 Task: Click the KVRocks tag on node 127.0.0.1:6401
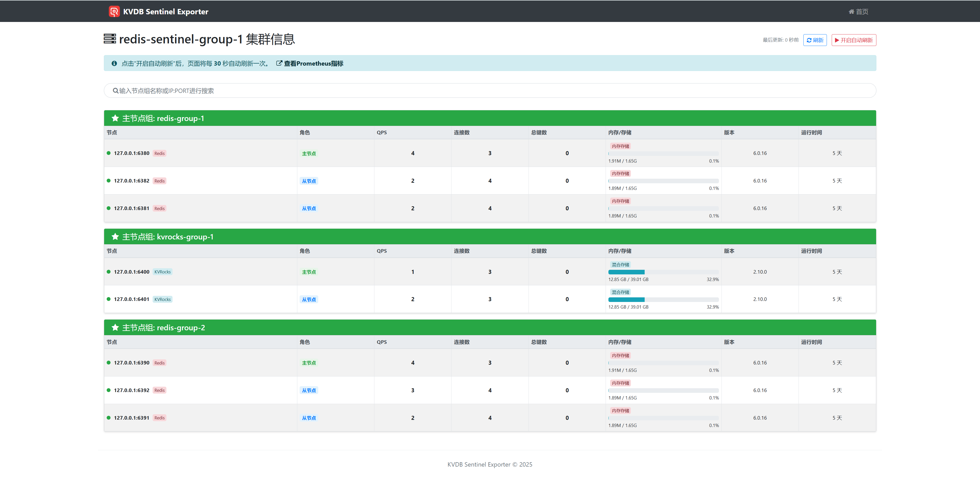point(163,299)
